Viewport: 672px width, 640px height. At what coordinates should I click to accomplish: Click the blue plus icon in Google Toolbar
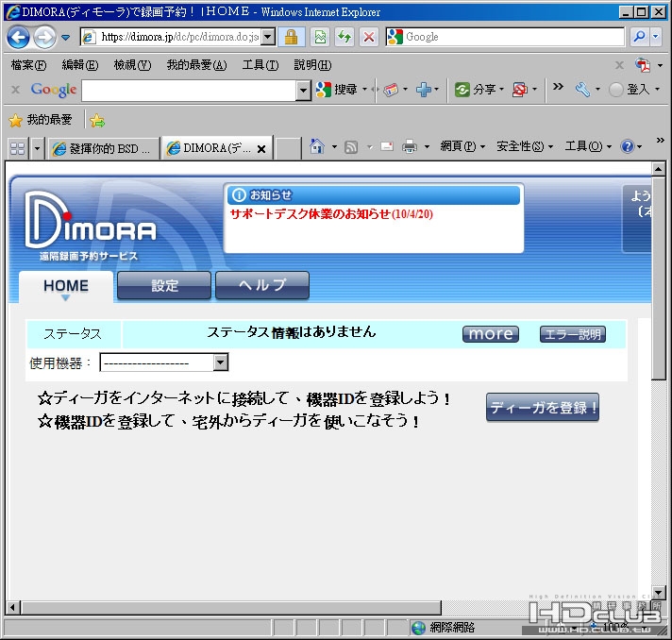pyautogui.click(x=424, y=89)
